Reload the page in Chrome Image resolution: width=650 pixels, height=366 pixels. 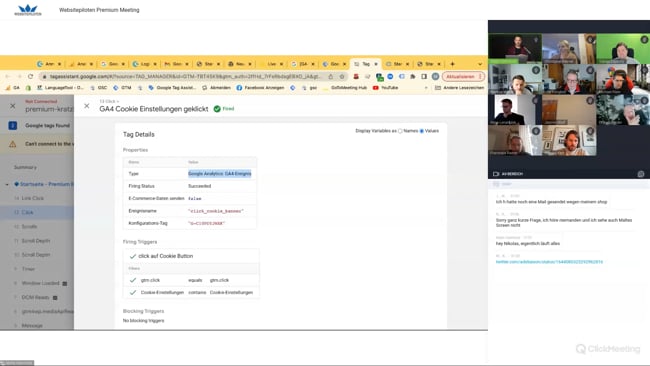tap(30, 76)
